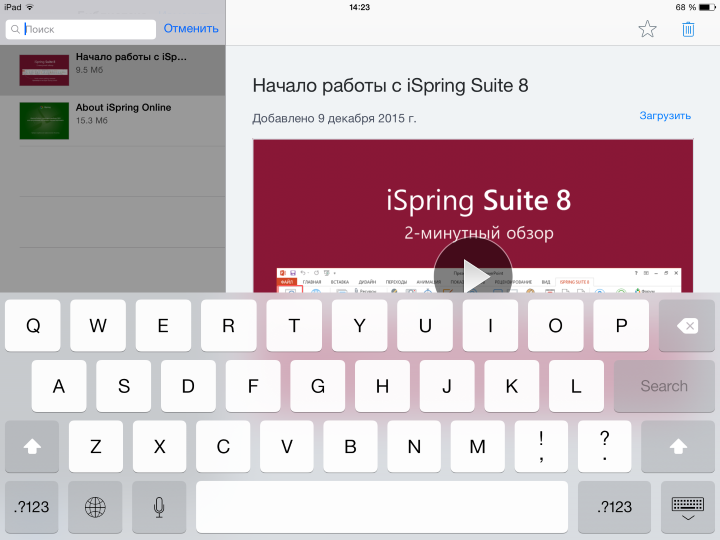Switch keyboard language with globe key
Viewport: 720px width, 540px height.
[x=95, y=507]
